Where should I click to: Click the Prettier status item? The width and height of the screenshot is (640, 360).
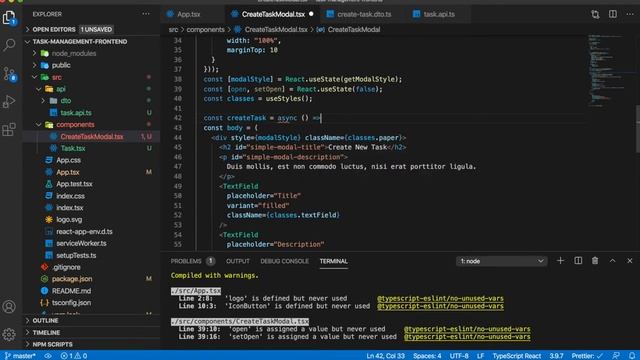pos(587,356)
